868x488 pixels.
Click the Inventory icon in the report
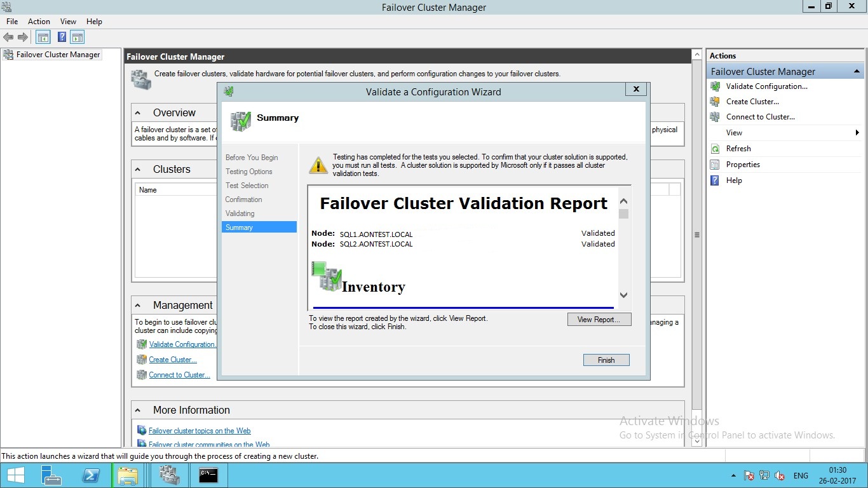(x=327, y=276)
